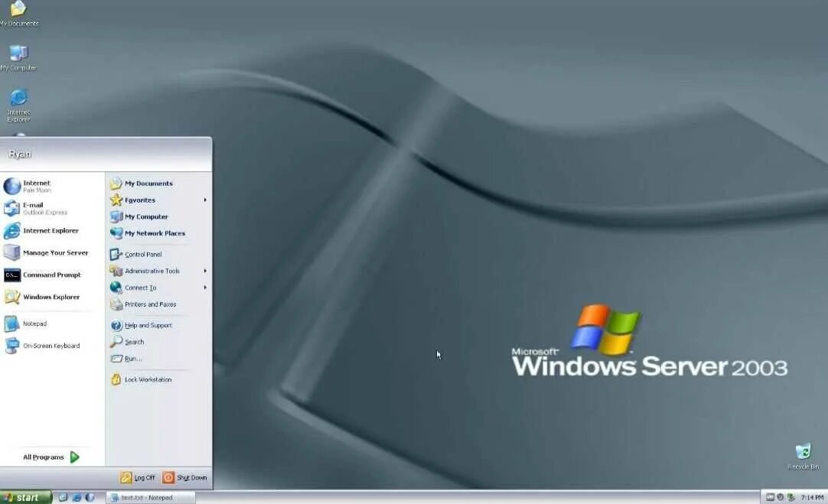Select My Documents desktop icon

tap(18, 14)
